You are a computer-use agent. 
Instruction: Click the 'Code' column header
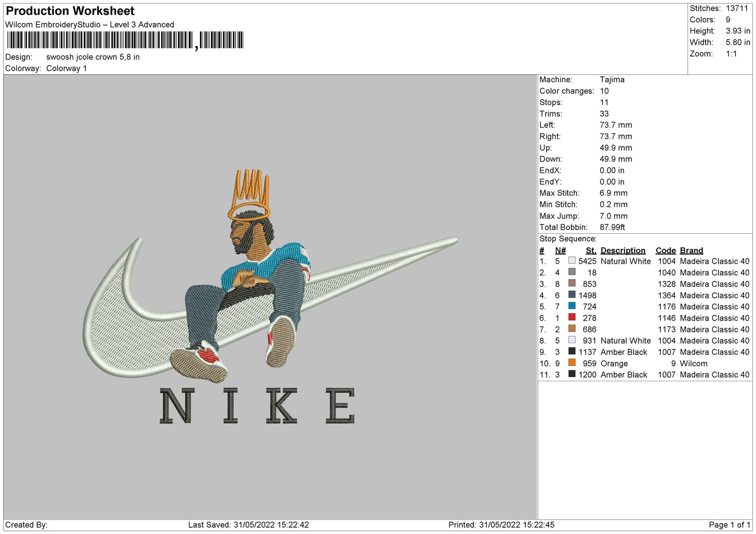665,251
